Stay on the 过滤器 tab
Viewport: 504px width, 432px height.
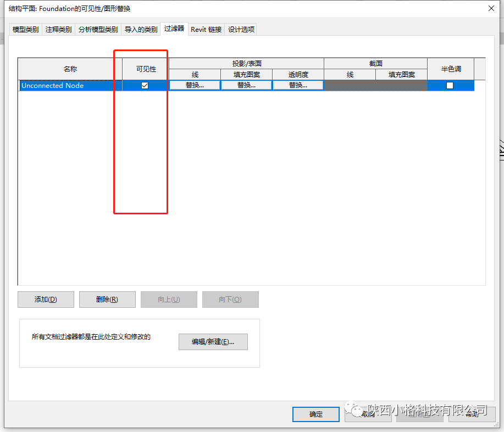[174, 29]
